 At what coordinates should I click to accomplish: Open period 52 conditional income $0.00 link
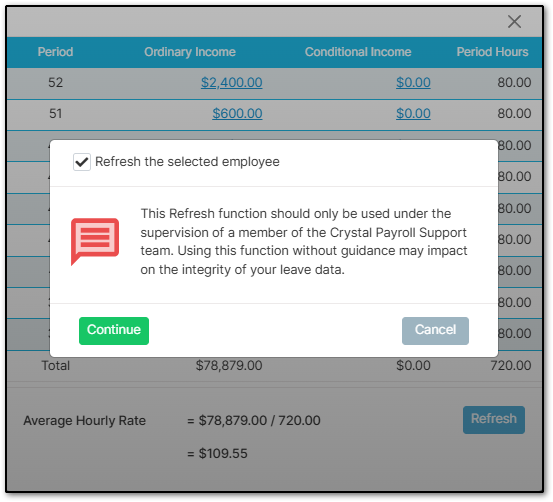[413, 83]
